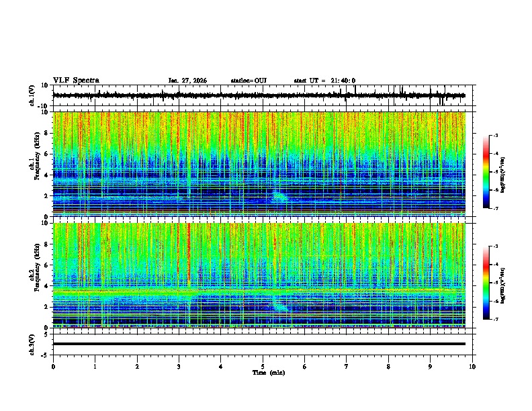
Task: Click the ch.2 "Frequency (kHz)" axis label
Action: (37, 267)
